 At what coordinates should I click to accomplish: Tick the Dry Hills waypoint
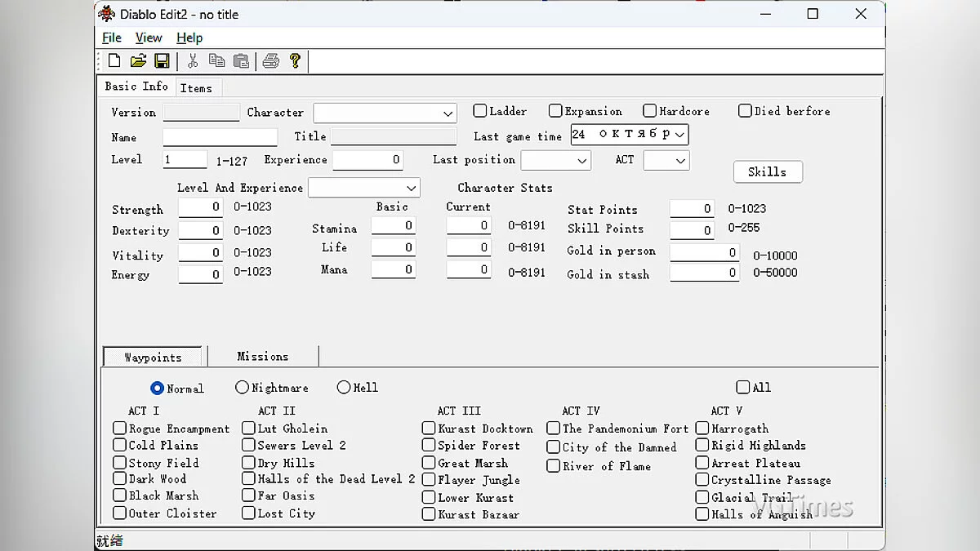coord(248,462)
